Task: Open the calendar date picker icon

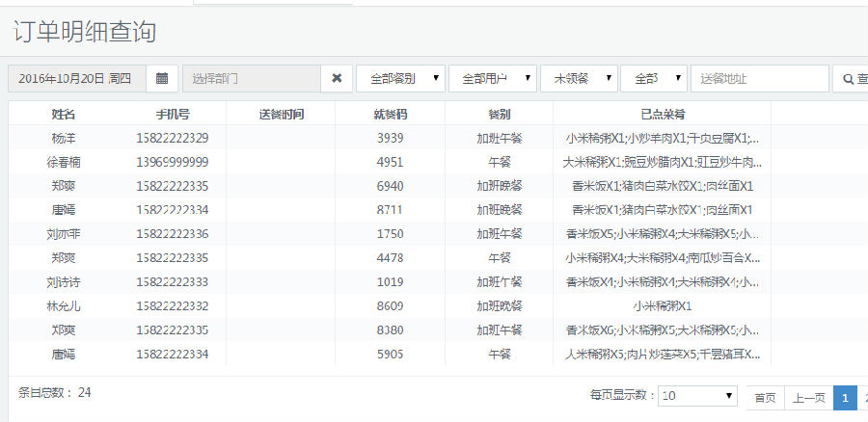Action: point(162,78)
